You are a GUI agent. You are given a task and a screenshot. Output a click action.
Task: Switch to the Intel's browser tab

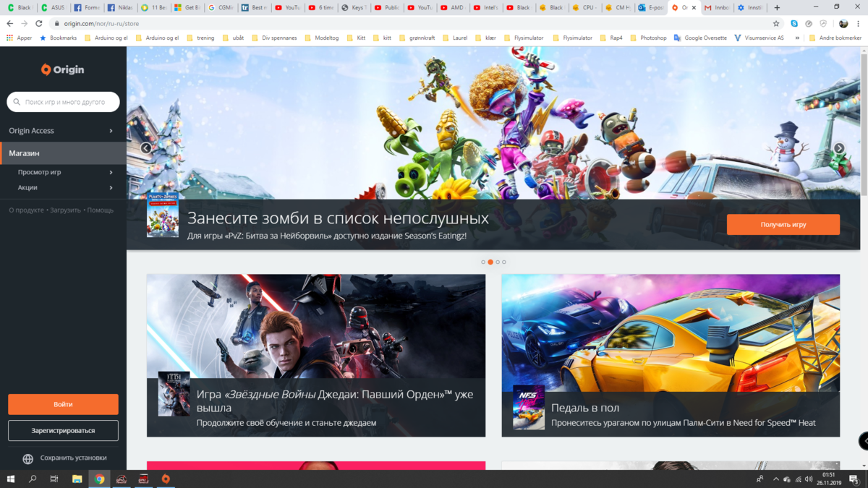click(x=486, y=8)
